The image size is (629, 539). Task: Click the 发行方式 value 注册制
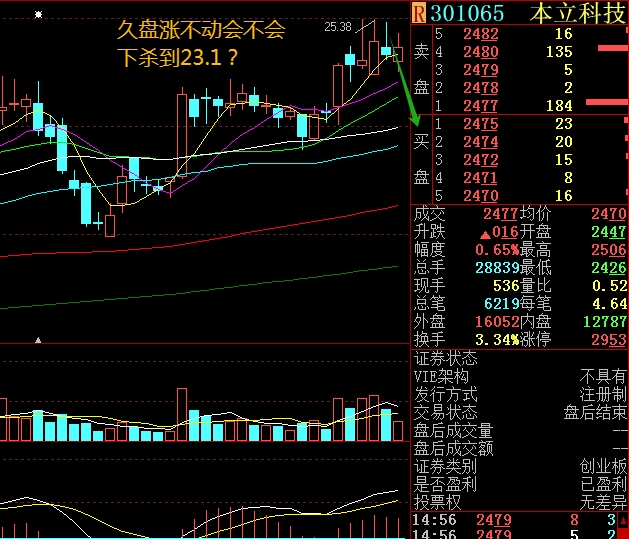[603, 395]
